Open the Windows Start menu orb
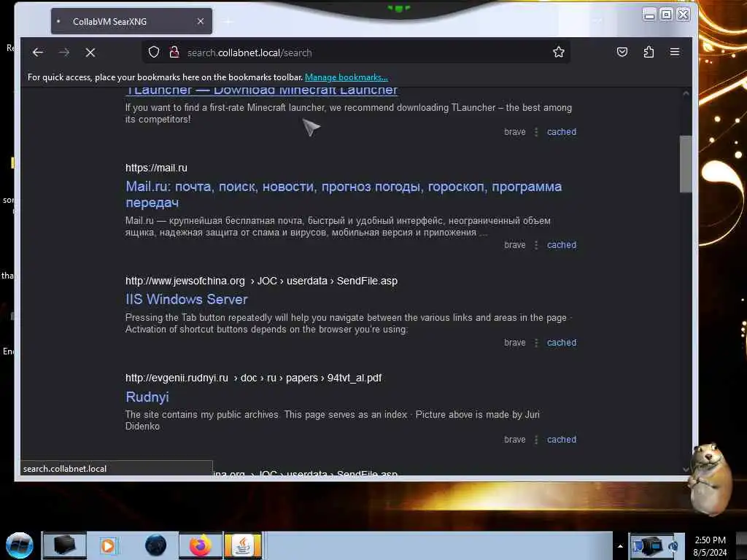This screenshot has width=747, height=560. pos(20,545)
